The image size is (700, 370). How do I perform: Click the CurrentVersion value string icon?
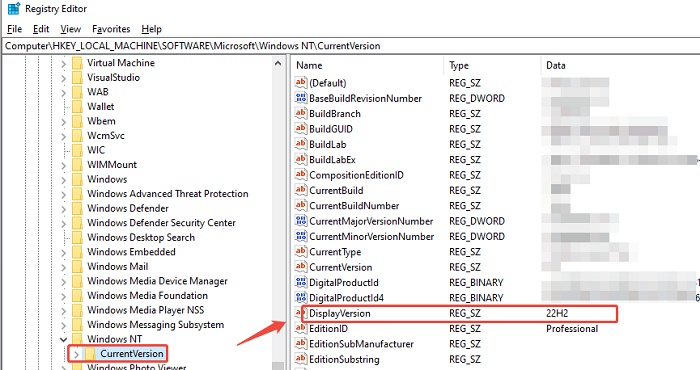(x=301, y=267)
